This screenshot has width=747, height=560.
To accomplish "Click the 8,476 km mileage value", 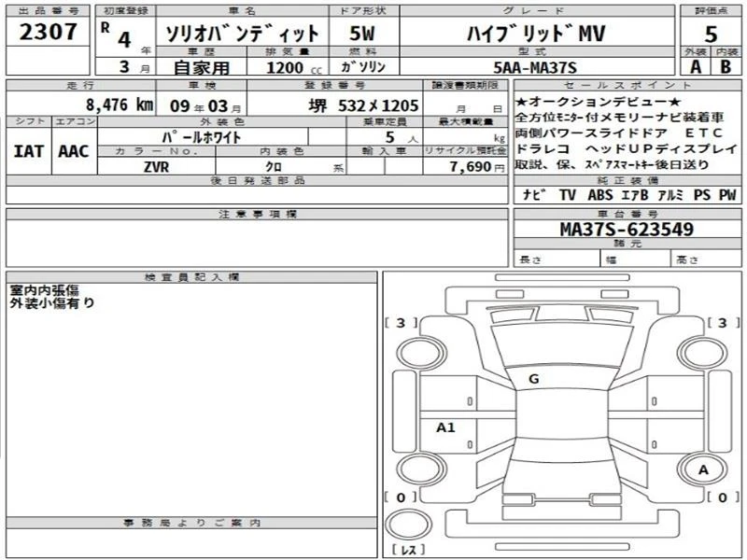I will (x=118, y=105).
